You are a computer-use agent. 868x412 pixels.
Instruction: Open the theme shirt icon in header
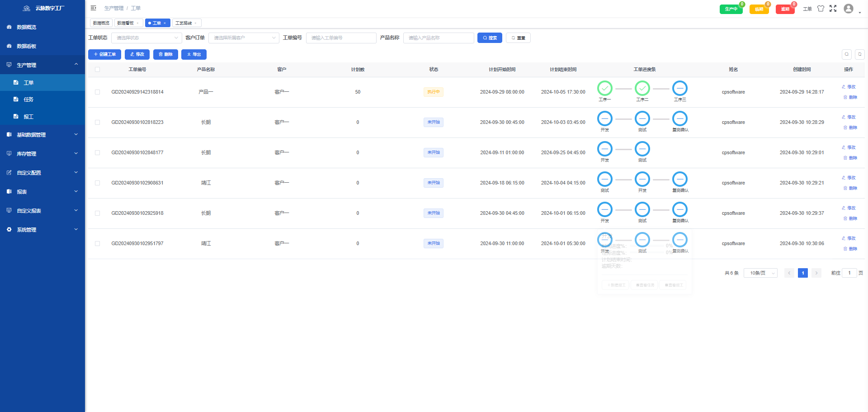pyautogui.click(x=821, y=9)
